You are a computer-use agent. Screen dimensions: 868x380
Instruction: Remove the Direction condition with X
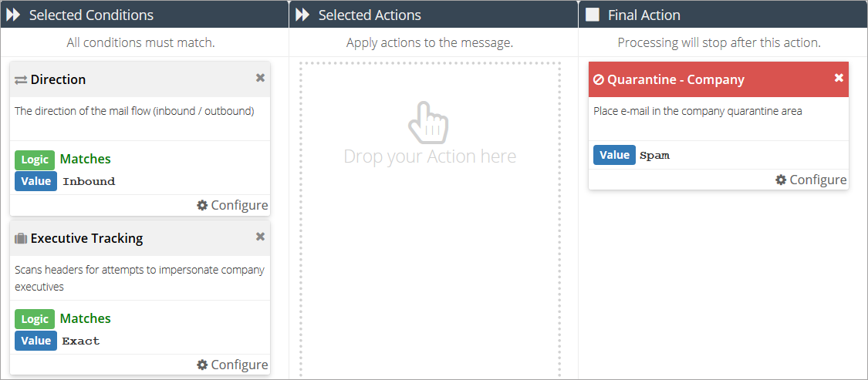click(260, 78)
